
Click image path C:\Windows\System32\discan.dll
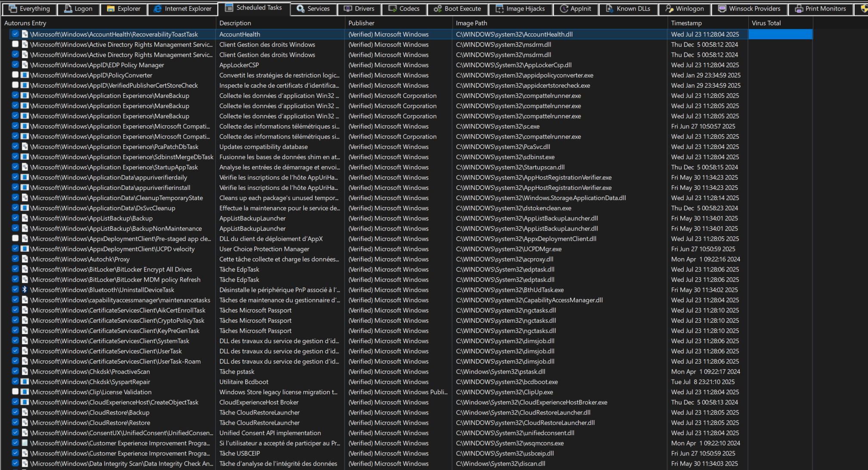click(500, 464)
